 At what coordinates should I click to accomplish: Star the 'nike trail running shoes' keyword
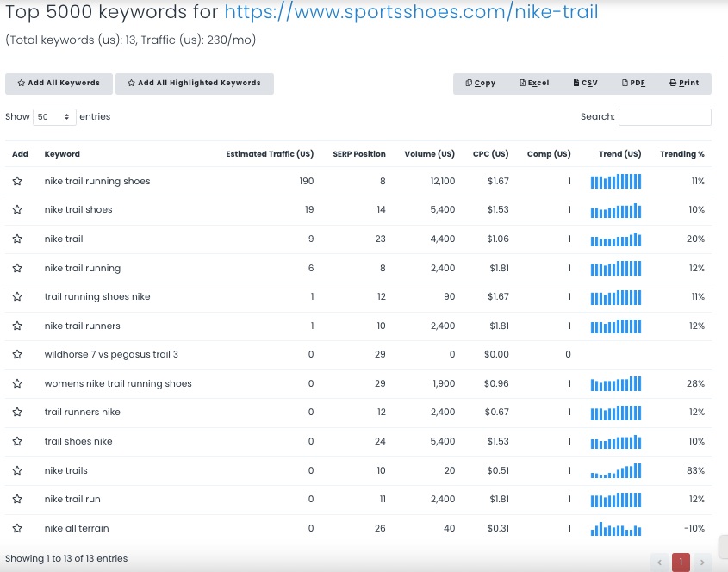click(x=17, y=181)
